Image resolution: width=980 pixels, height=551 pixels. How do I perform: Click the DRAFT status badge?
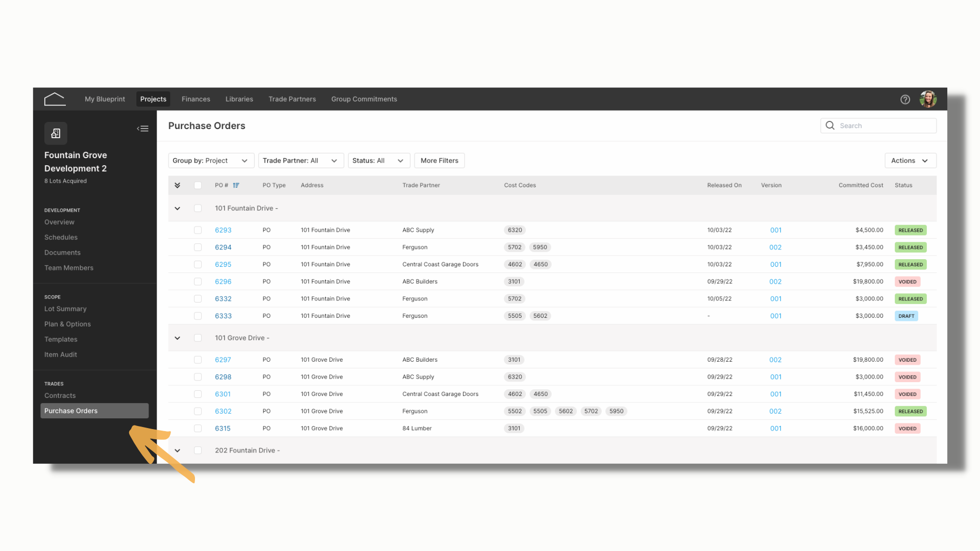[x=906, y=316]
